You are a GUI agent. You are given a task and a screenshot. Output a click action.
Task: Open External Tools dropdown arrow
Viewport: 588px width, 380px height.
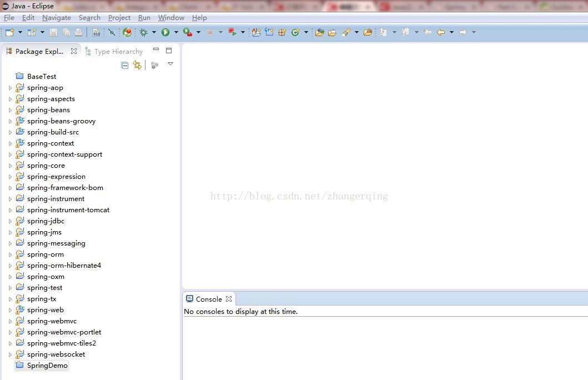[x=198, y=32]
